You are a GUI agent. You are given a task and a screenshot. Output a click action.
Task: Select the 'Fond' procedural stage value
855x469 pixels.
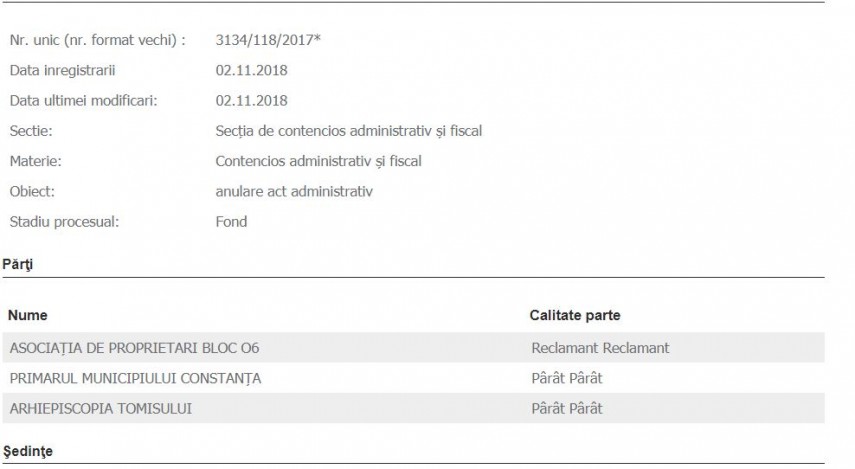pos(231,221)
